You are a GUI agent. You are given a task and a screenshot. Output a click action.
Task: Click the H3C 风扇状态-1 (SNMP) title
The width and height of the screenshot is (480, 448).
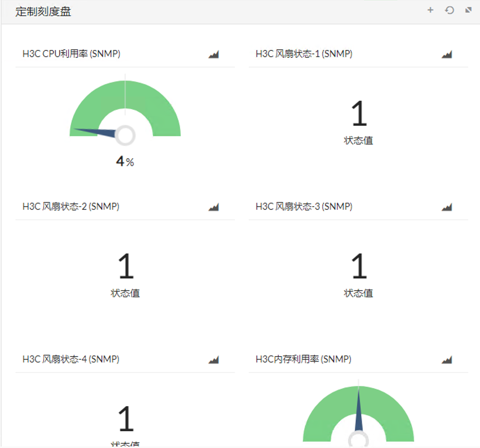point(304,54)
